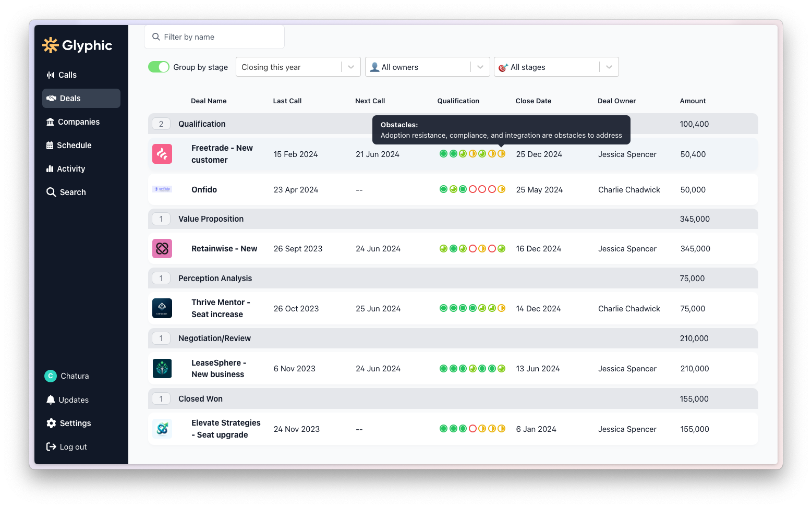Collapse the Qualification stage group
Screen dimensions: 812x508
tap(453, 124)
